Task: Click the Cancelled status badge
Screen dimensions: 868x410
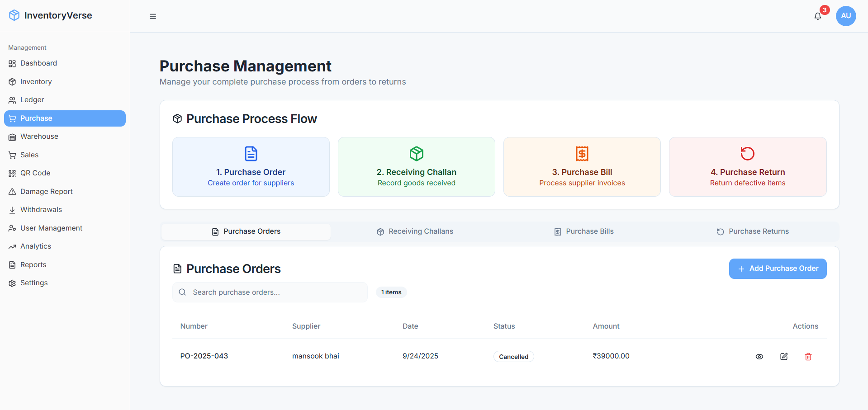Action: (x=513, y=356)
